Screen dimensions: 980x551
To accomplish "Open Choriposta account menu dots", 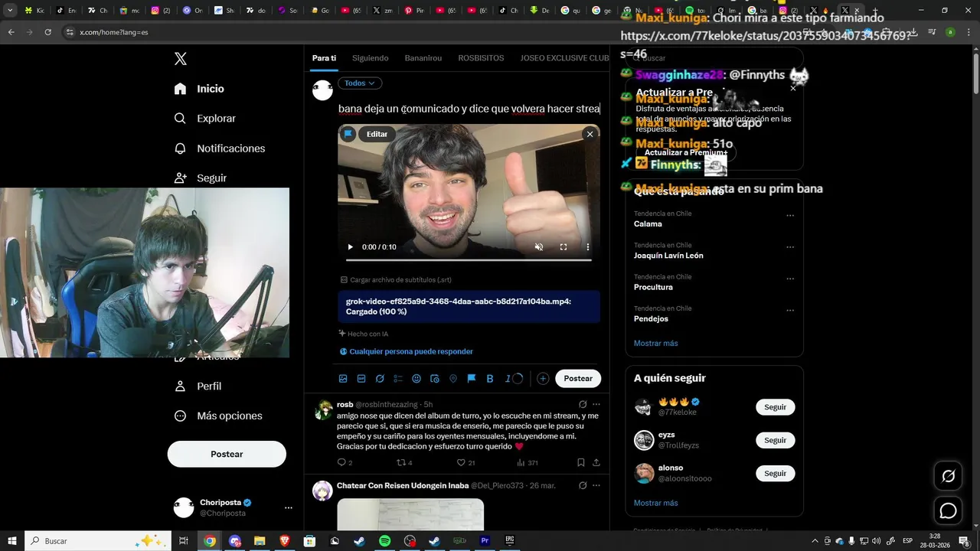I will [289, 508].
